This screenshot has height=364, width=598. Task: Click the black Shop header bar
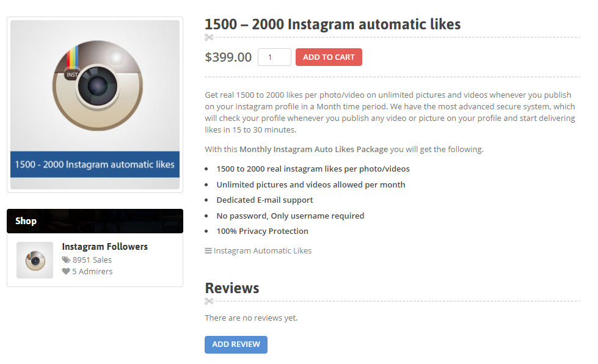(x=95, y=221)
